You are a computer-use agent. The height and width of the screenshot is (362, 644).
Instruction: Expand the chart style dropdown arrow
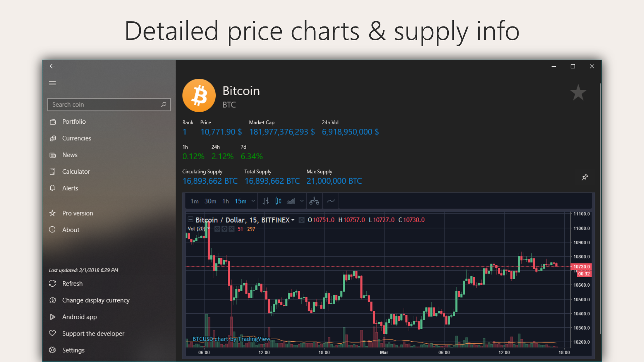(x=302, y=201)
